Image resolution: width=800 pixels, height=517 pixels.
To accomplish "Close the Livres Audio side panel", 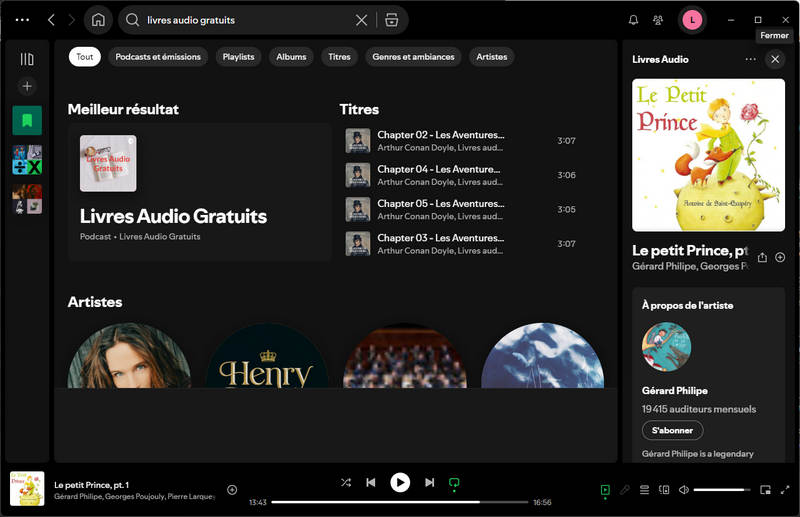I will [775, 59].
